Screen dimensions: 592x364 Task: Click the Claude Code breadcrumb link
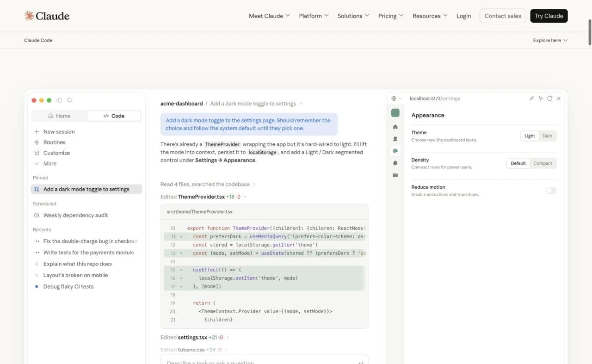(38, 40)
